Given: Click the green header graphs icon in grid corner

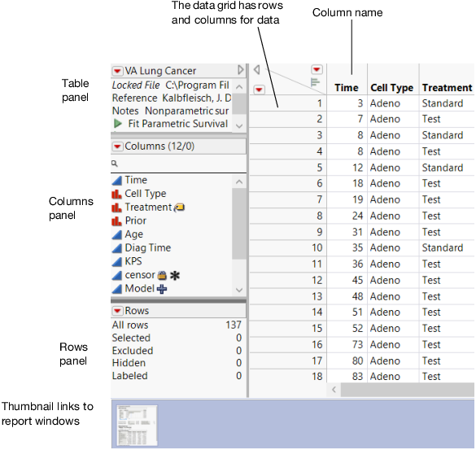Looking at the screenshot, I should point(316,82).
